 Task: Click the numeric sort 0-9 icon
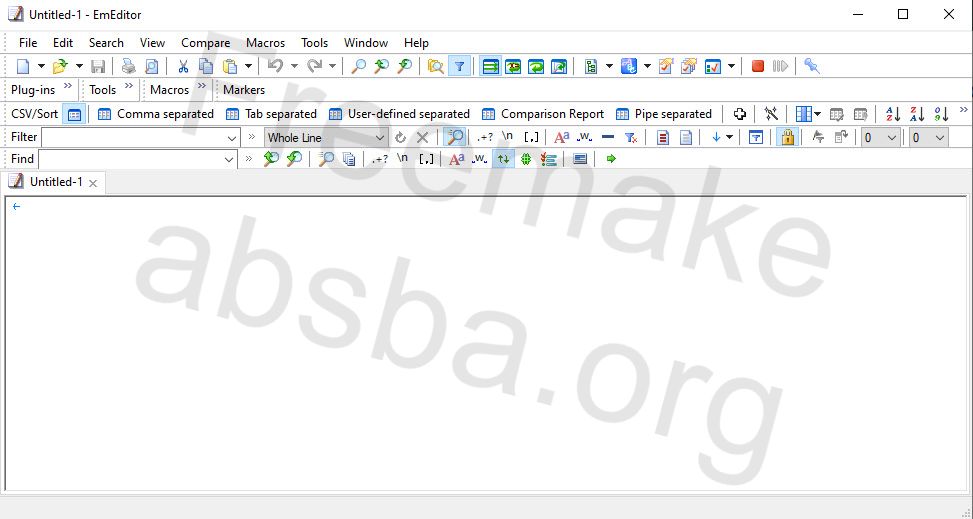coord(941,114)
